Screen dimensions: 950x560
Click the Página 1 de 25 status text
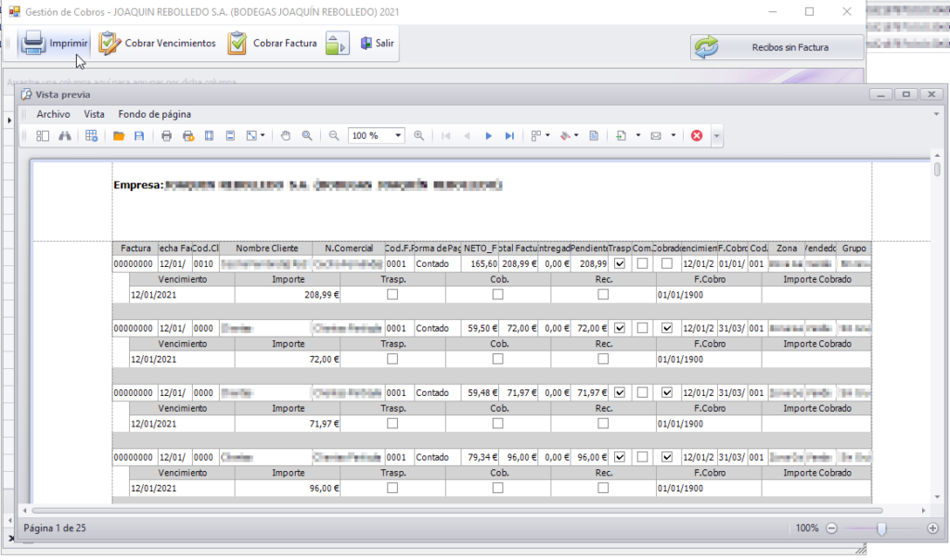pos(55,528)
